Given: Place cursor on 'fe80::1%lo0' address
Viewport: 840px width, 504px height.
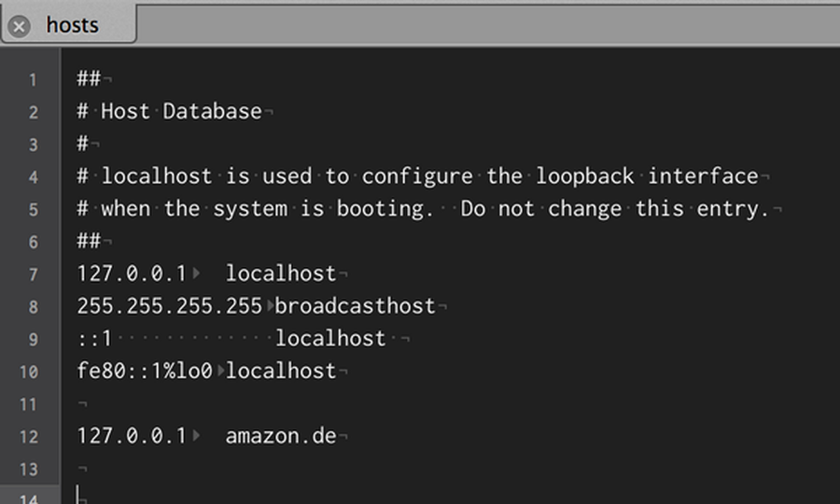Looking at the screenshot, I should click(x=145, y=371).
